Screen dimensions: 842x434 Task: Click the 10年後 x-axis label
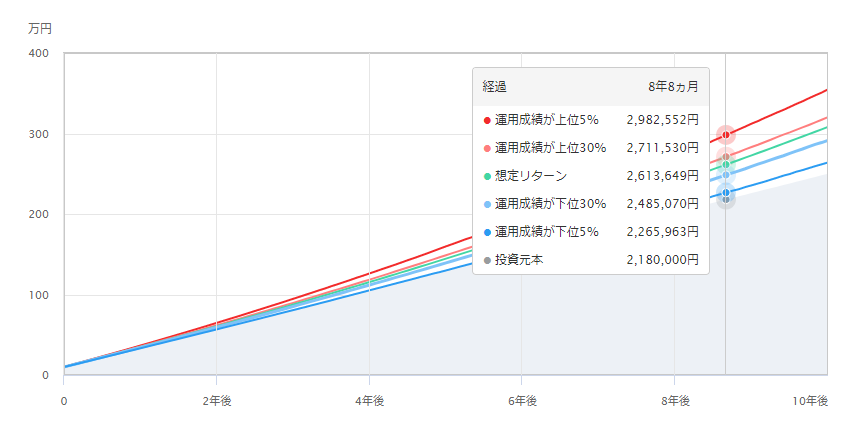tap(810, 400)
